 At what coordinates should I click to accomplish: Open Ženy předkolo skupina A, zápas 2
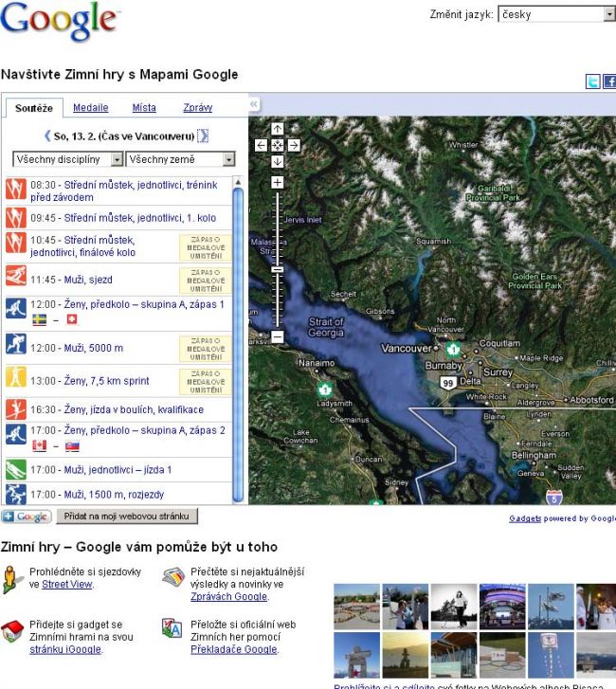pos(145,430)
